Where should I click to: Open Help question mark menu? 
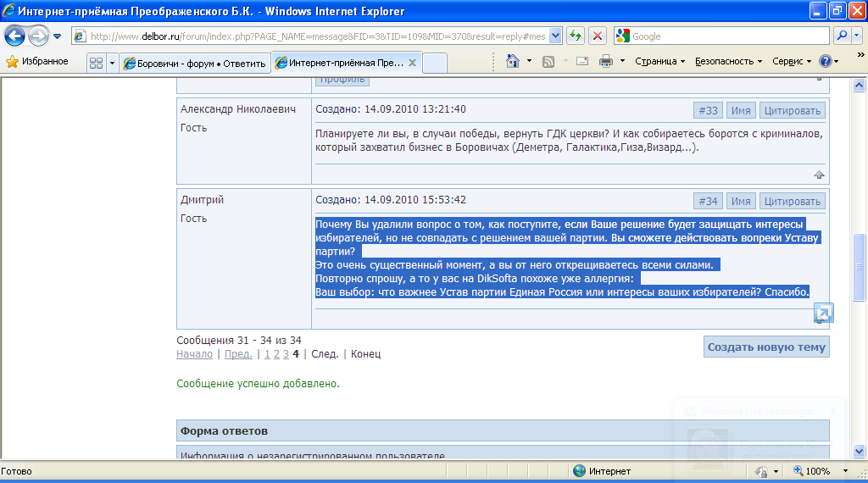coord(829,61)
